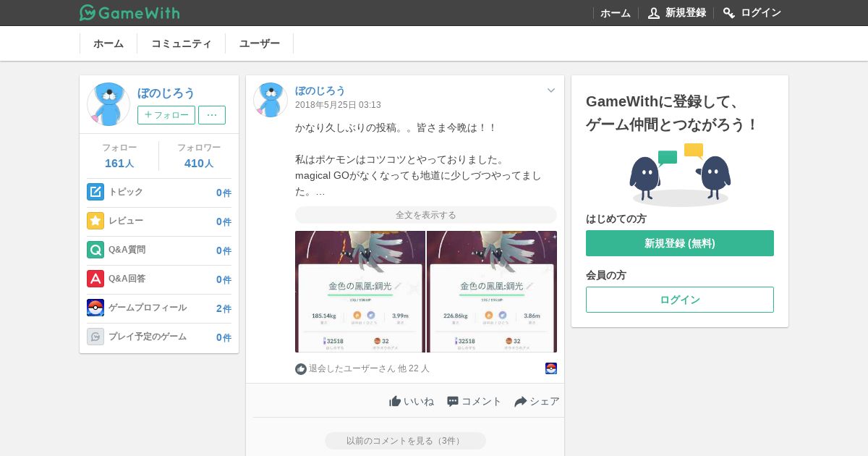Screen dimensions: 868x456
Task: Click the いいね thumbs-up icon
Action: coord(395,401)
